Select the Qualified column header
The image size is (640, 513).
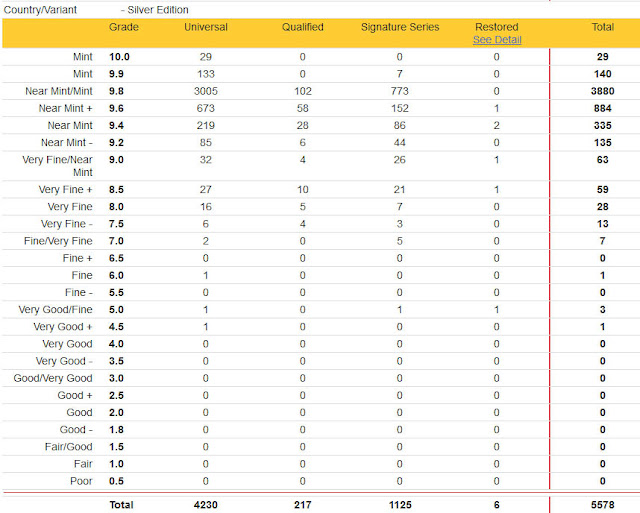click(302, 27)
